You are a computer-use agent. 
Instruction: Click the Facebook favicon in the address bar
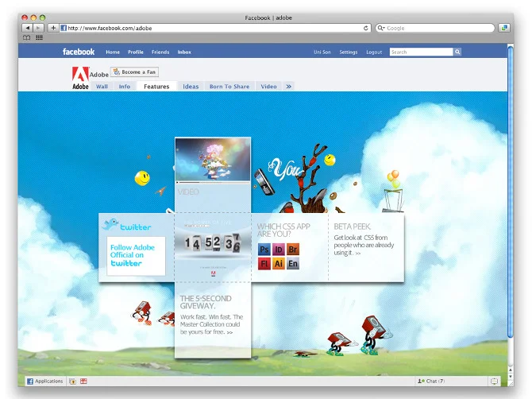pyautogui.click(x=64, y=28)
